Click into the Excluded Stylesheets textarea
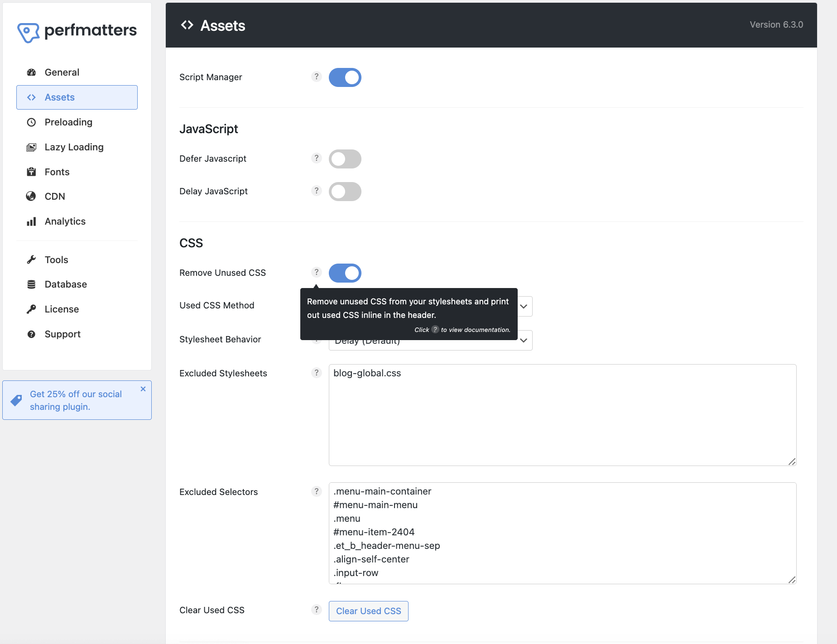The height and width of the screenshot is (644, 837). [x=563, y=415]
